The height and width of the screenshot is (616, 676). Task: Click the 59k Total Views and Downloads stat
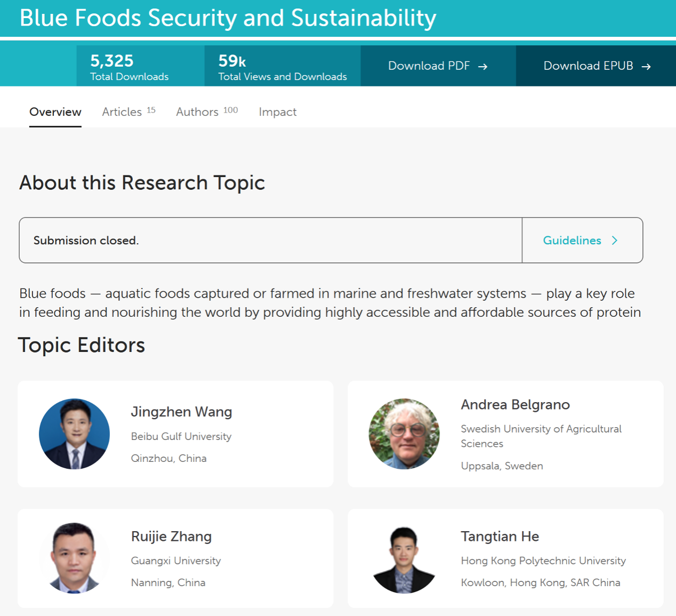283,67
